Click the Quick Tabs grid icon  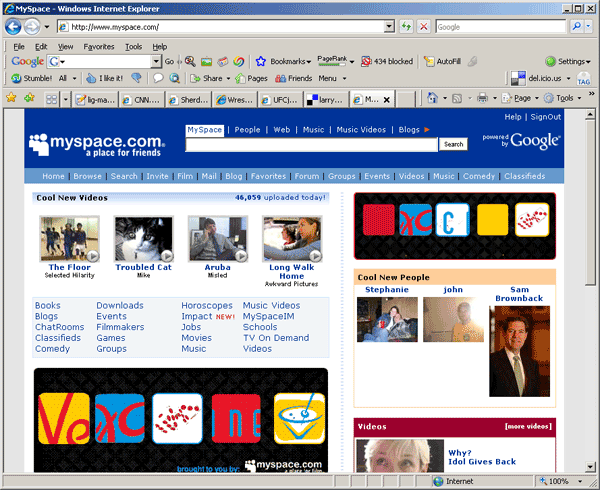(x=51, y=100)
